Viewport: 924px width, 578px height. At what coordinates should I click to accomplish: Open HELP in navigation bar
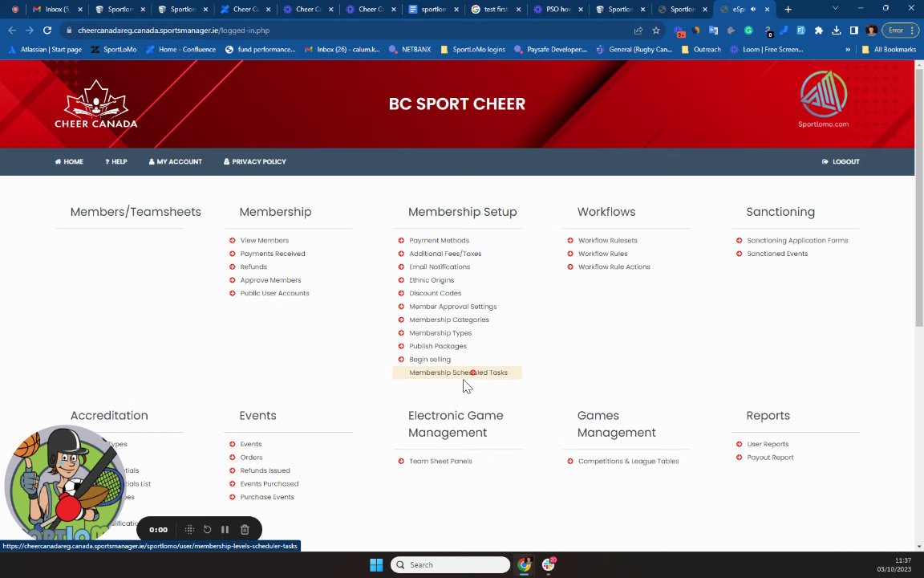tap(116, 161)
